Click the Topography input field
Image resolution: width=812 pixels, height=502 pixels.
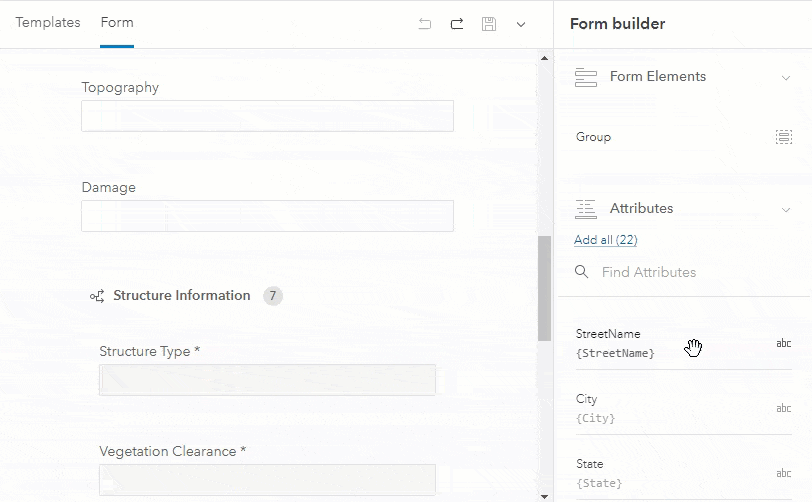point(267,116)
